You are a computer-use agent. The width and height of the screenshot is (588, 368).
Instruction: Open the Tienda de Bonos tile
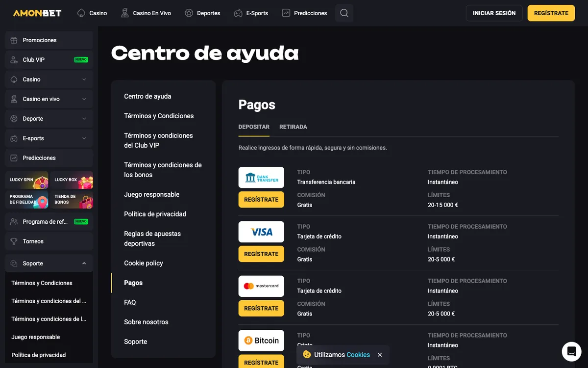pyautogui.click(x=72, y=200)
